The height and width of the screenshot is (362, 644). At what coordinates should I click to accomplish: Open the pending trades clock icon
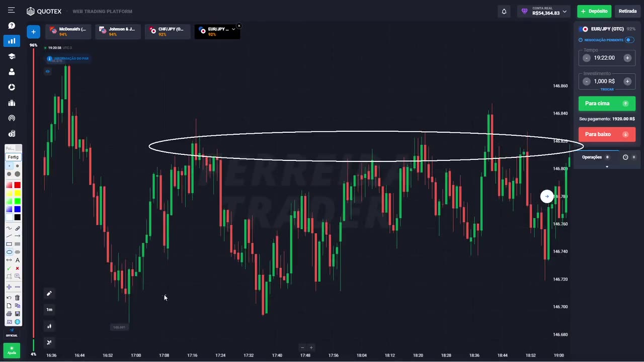[x=625, y=157]
